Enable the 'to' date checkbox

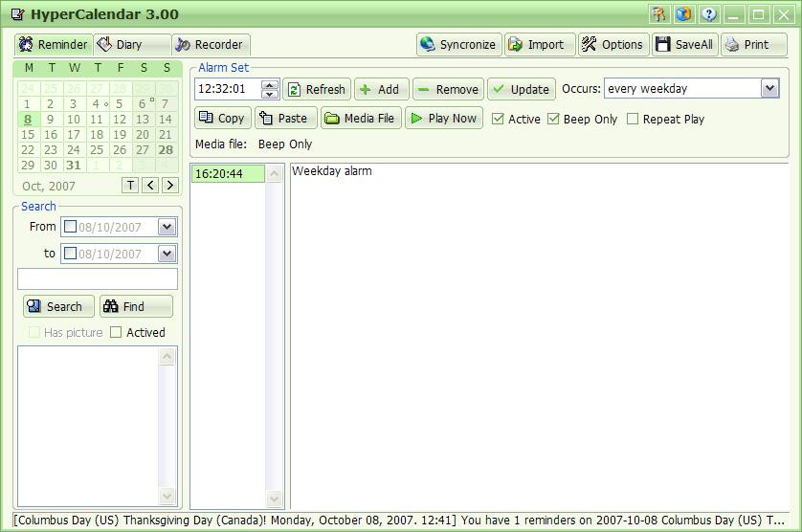(71, 254)
